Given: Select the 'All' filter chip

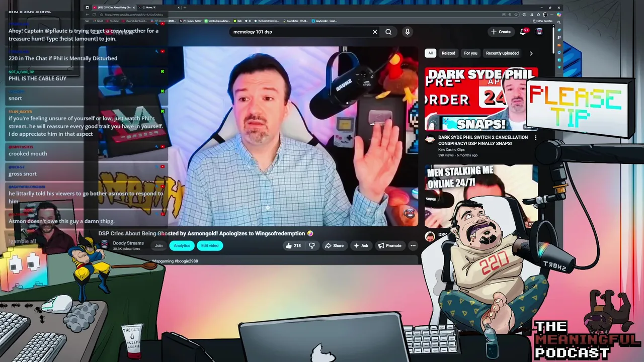Looking at the screenshot, I should pyautogui.click(x=430, y=53).
